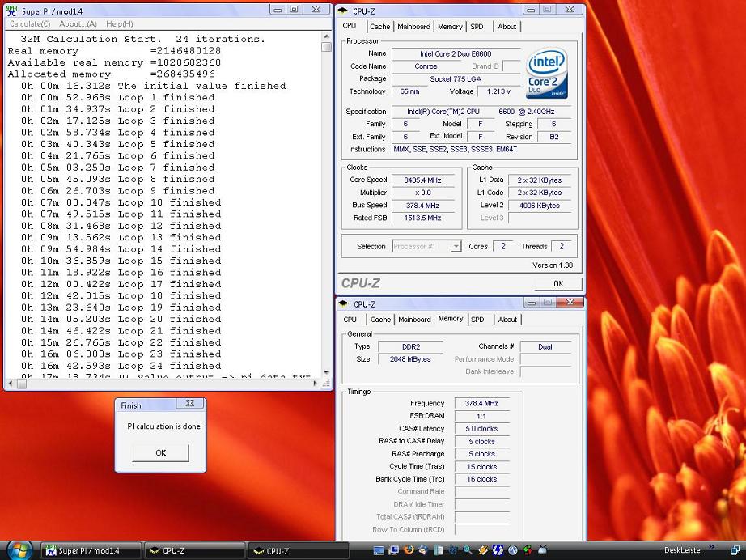Open About tab in lower CPU-Z window
Viewport: 746px width, 560px height.
coord(507,320)
